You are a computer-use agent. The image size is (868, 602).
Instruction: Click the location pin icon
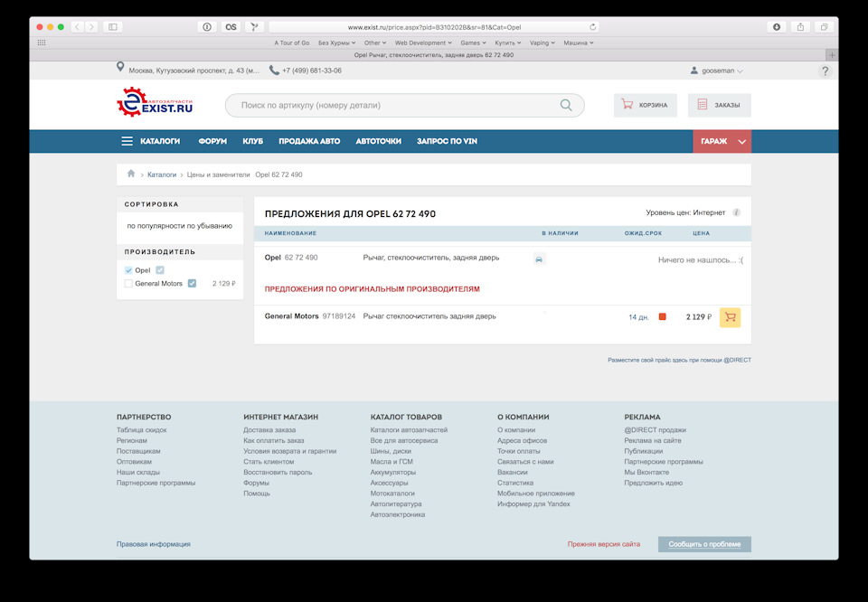[x=120, y=68]
